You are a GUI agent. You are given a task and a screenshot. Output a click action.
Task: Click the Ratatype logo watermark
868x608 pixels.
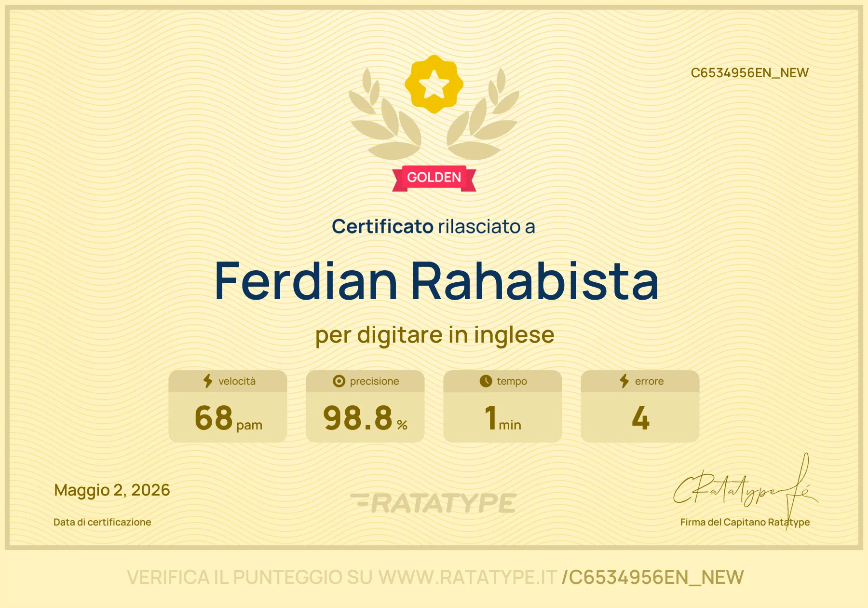click(434, 503)
